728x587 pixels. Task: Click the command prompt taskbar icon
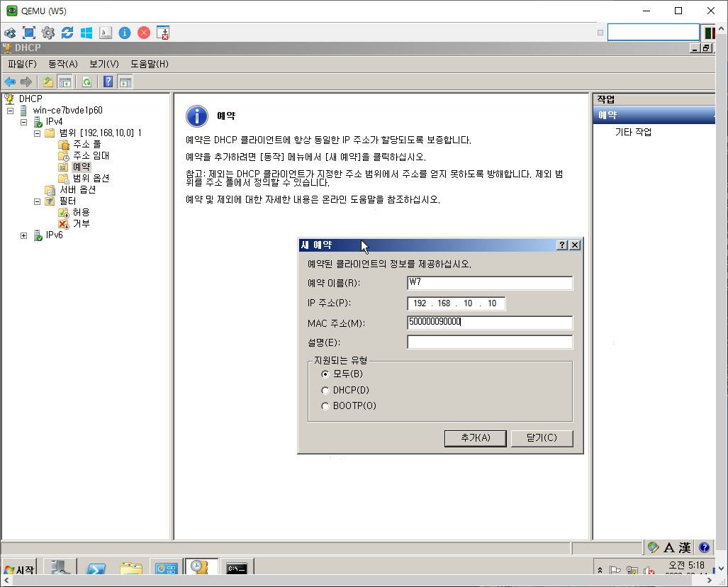[x=237, y=567]
